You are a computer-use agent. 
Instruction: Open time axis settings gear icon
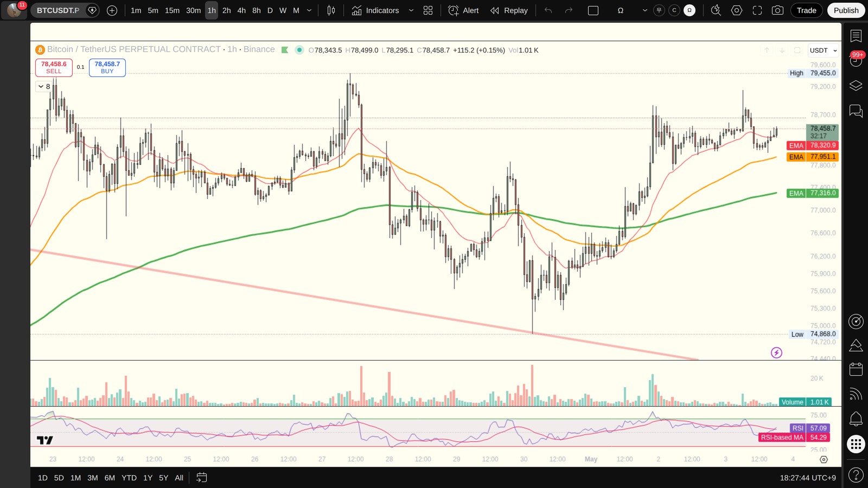824,459
